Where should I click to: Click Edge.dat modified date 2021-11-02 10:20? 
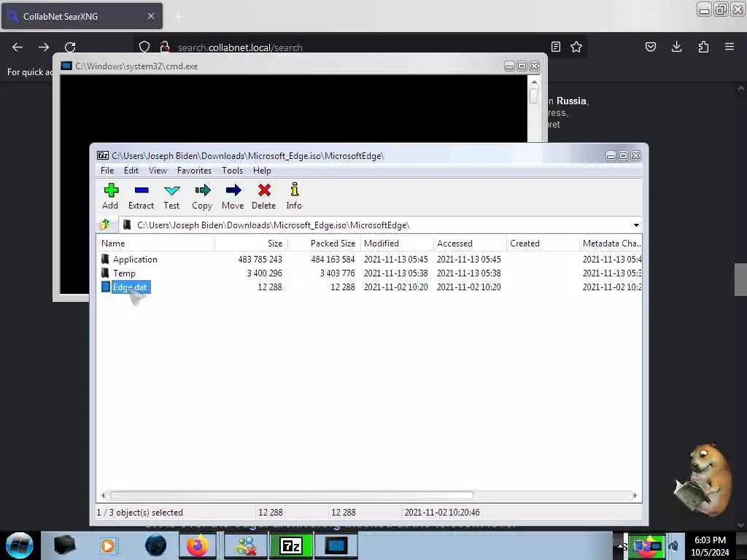coord(396,287)
